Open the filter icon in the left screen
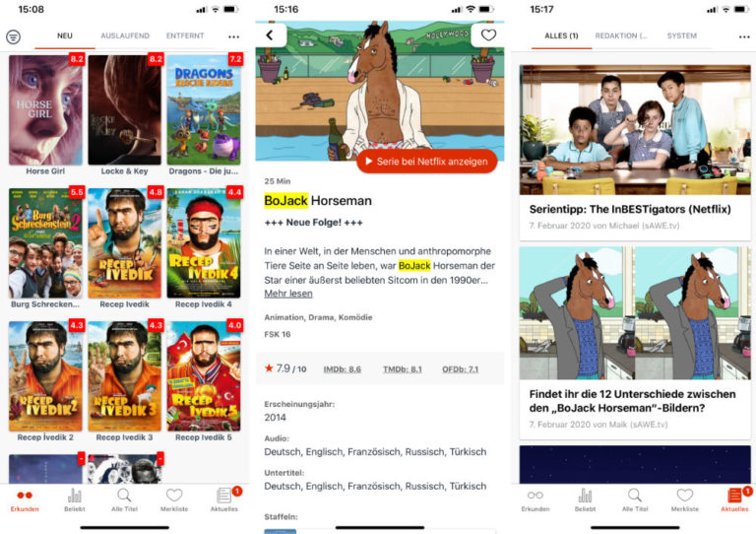 point(13,36)
